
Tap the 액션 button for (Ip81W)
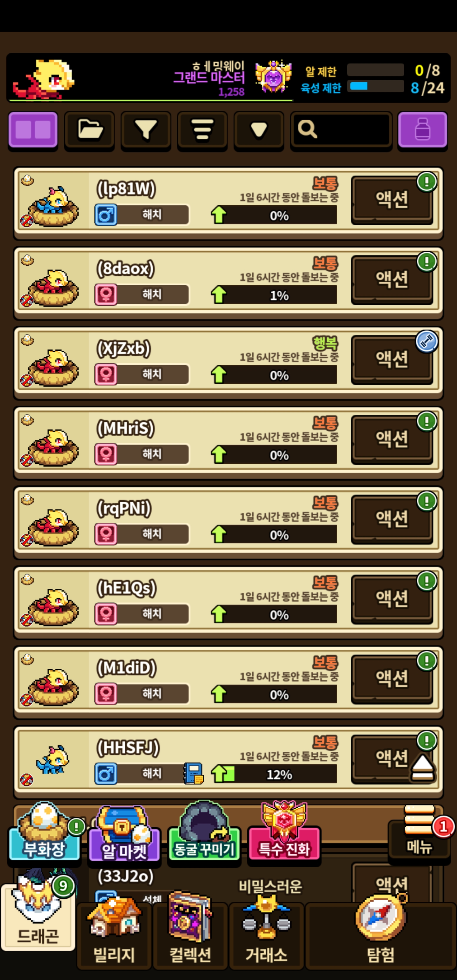[392, 200]
